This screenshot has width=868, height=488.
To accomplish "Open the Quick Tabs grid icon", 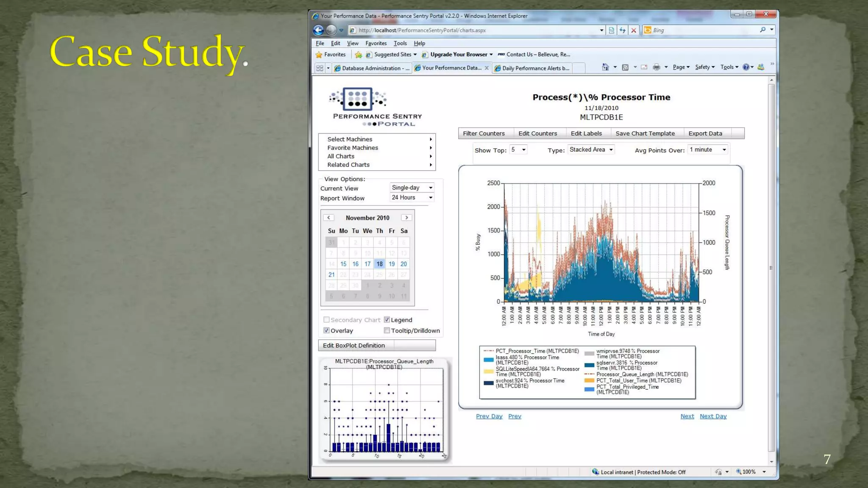I will click(x=320, y=68).
